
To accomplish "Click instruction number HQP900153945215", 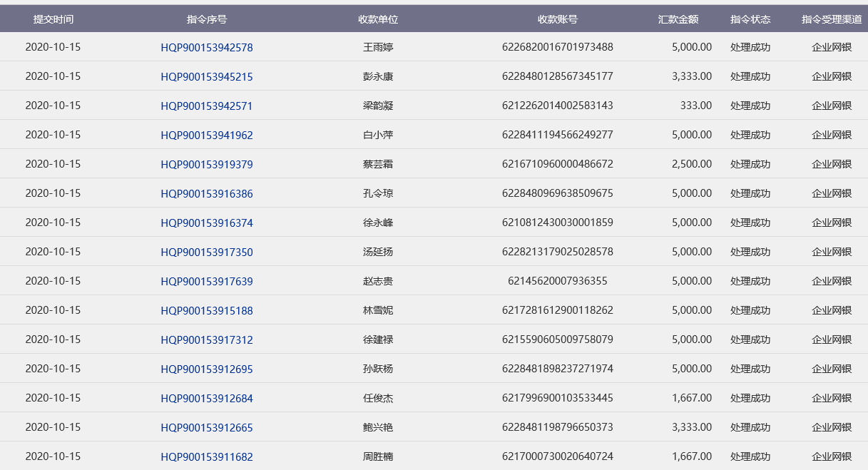I will [x=207, y=77].
